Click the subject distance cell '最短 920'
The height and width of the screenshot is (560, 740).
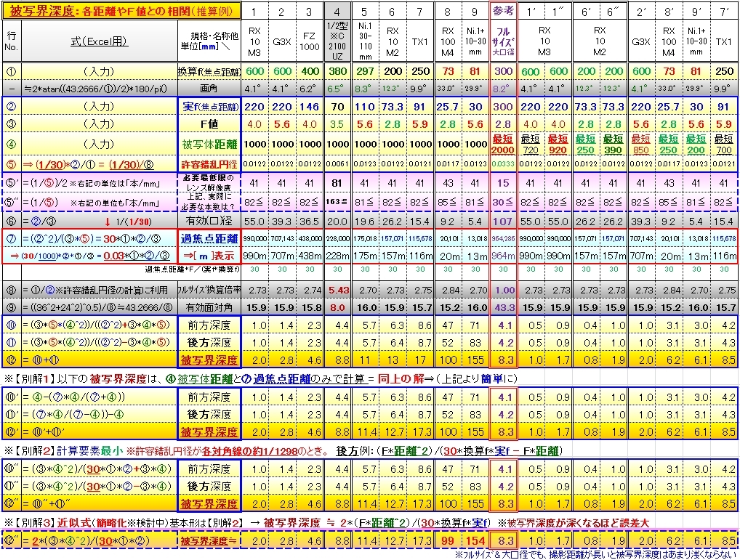pyautogui.click(x=558, y=145)
